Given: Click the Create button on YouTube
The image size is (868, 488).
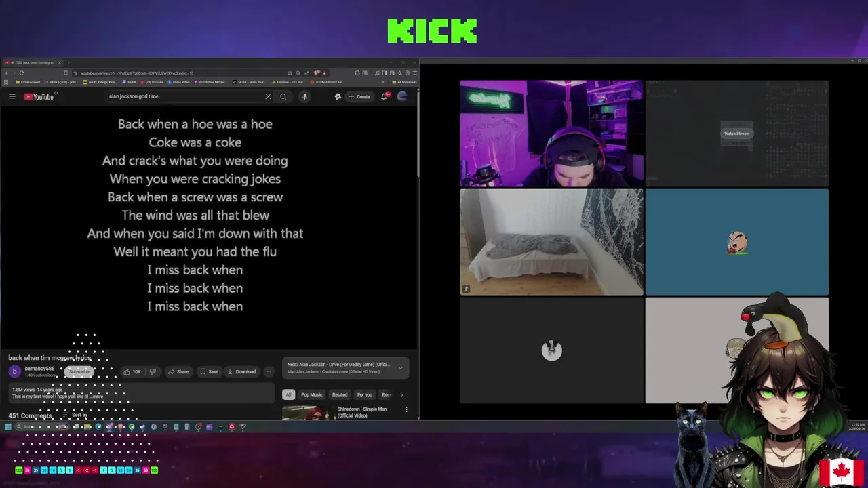Looking at the screenshot, I should click(359, 96).
